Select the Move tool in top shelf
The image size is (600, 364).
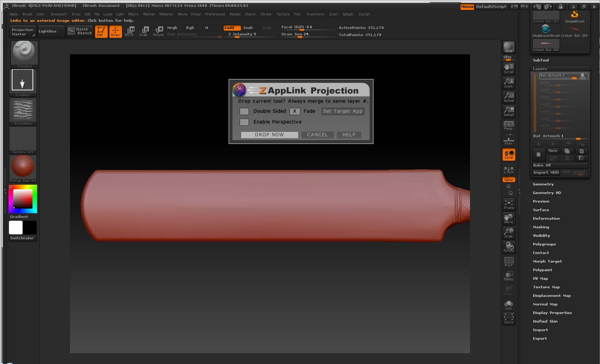129,31
